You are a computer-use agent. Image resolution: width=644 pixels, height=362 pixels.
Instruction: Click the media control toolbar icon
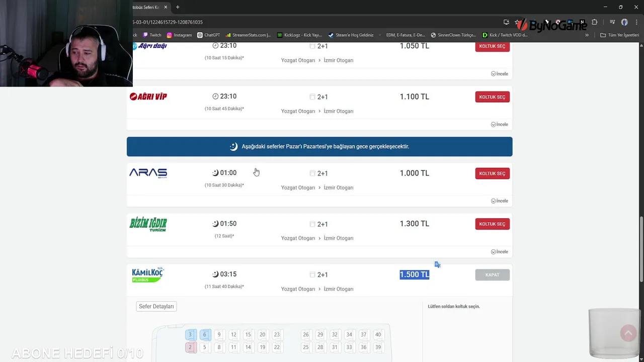[612, 22]
